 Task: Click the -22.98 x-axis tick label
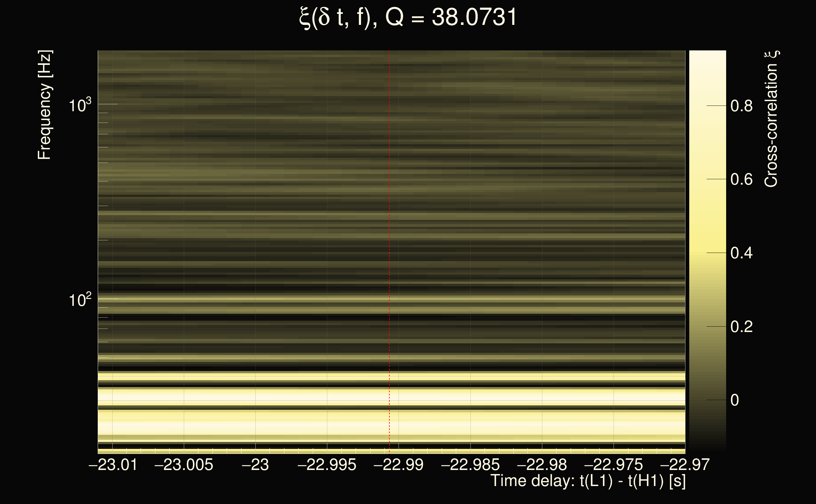(x=542, y=465)
